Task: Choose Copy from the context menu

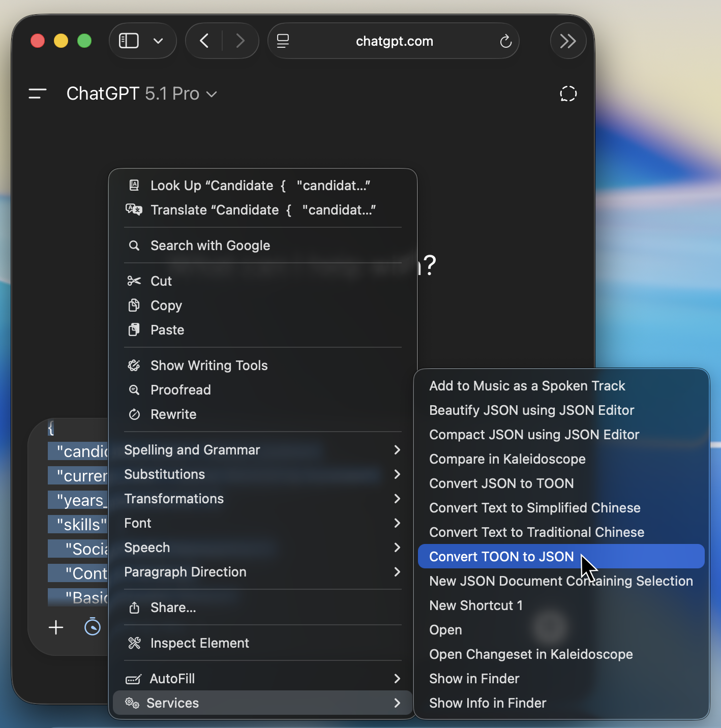Action: pyautogui.click(x=166, y=306)
